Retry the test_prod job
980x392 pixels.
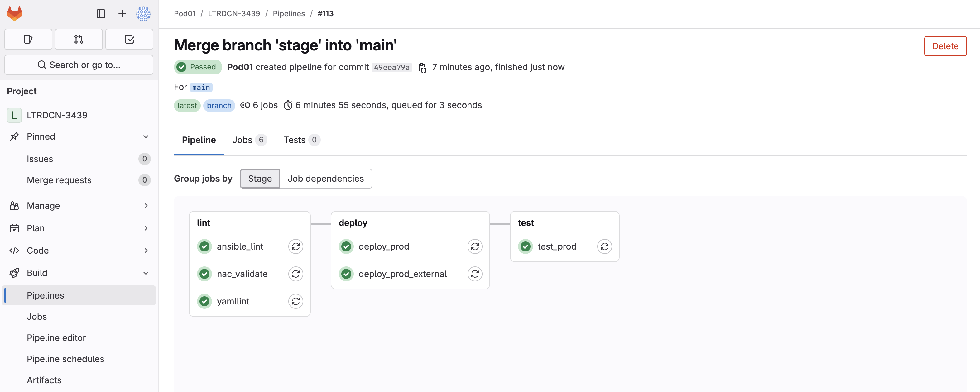point(604,246)
